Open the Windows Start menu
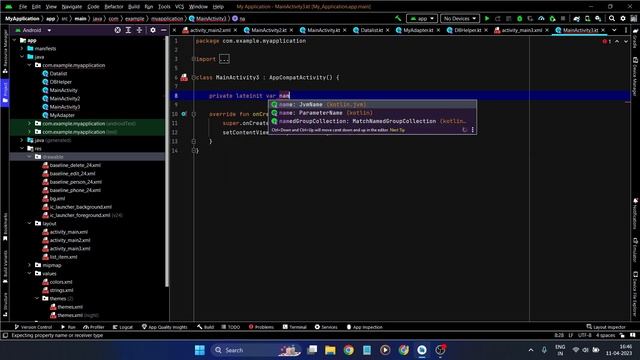 click(200, 350)
